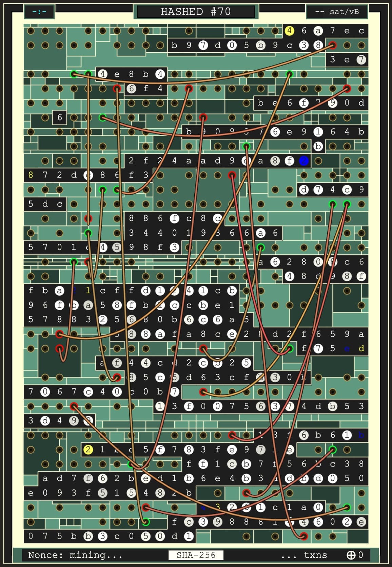The image size is (392, 567).
Task: Click the crosshair icon in the status bar
Action: click(x=351, y=555)
